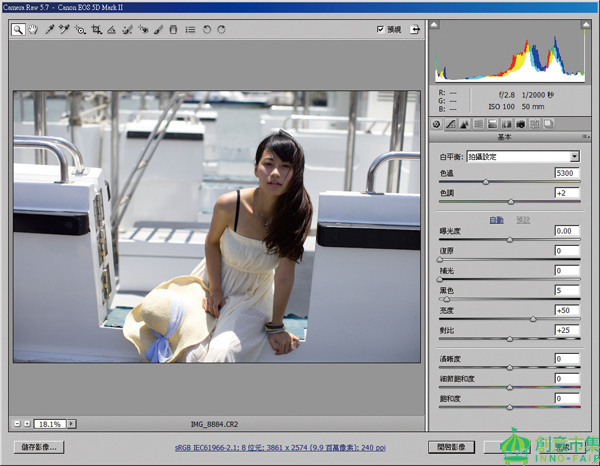The height and width of the screenshot is (466, 600).
Task: Select the Spot Removal tool
Action: pos(127,29)
